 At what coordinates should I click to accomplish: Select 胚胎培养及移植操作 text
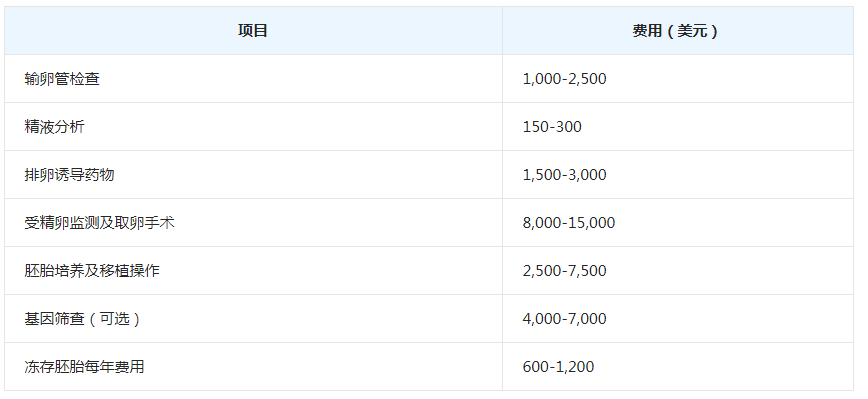(92, 271)
